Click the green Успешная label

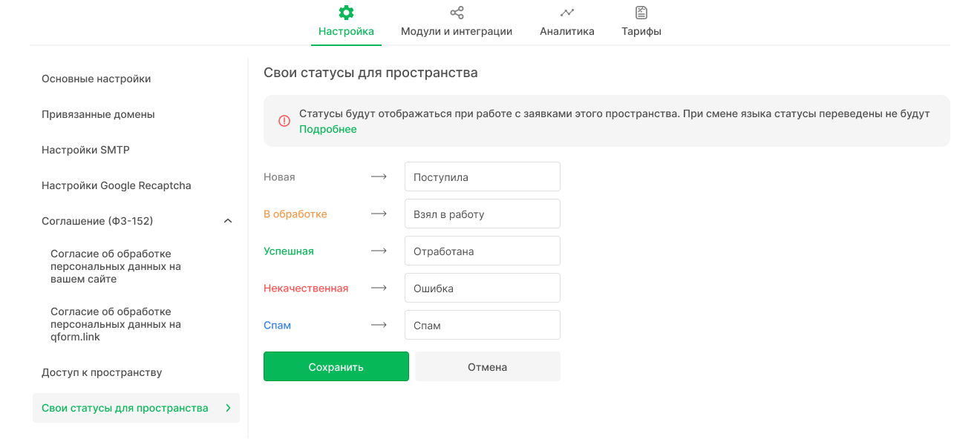[x=289, y=251]
